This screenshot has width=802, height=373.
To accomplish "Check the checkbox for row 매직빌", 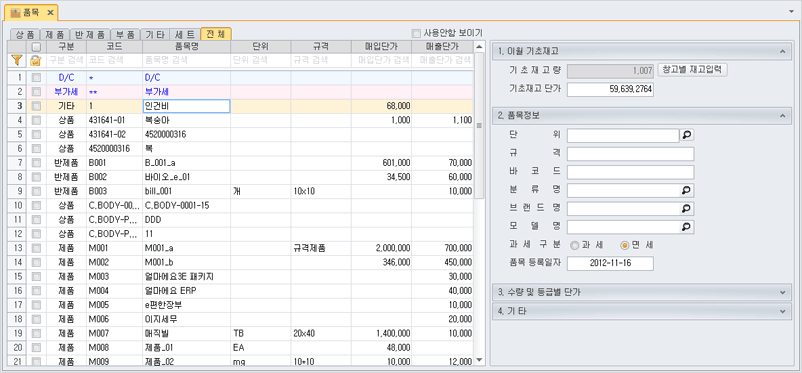I will point(35,334).
